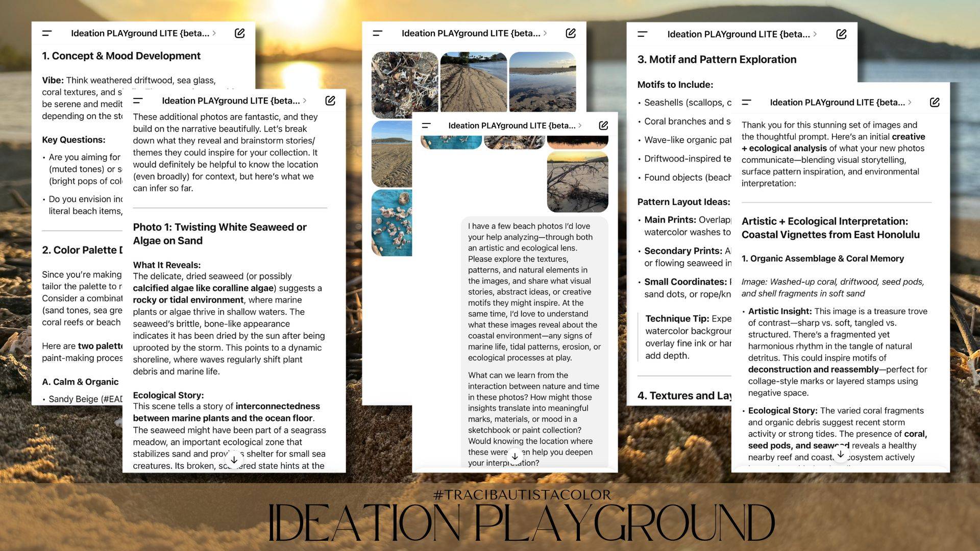Image resolution: width=980 pixels, height=551 pixels.
Task: Tap compose icon in Twisting White Seaweed window
Action: (x=330, y=101)
